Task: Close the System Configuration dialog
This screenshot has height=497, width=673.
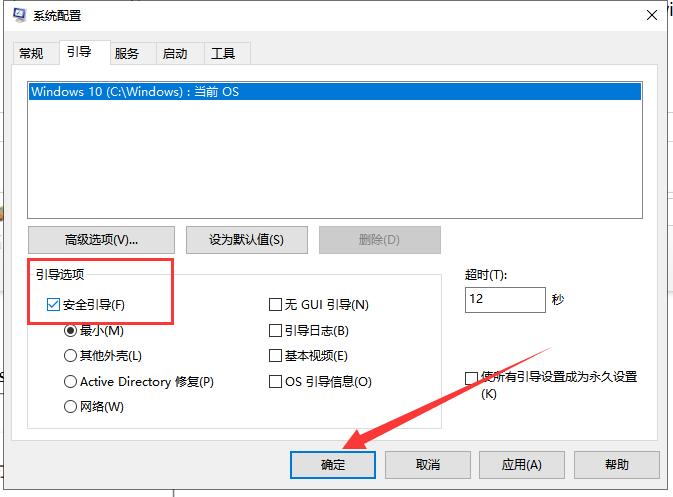Action: [652, 15]
